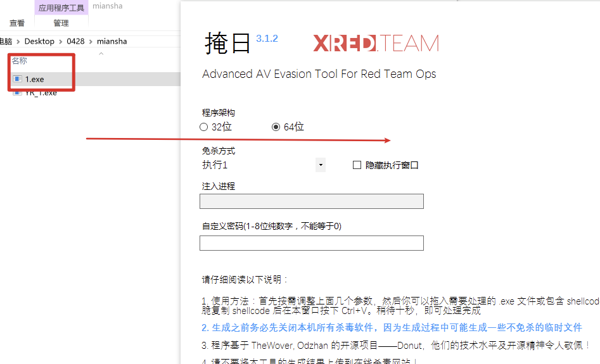600x364 pixels.
Task: Expand the chevron after Desktop in breadcrumb
Action: tap(60, 42)
